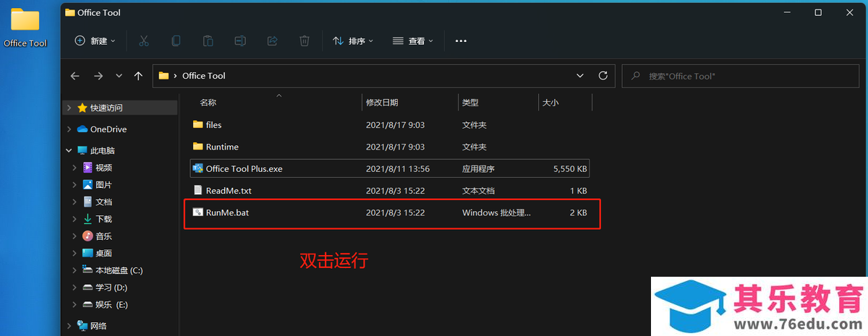
Task: Select ReadMe.txt file
Action: coord(390,191)
